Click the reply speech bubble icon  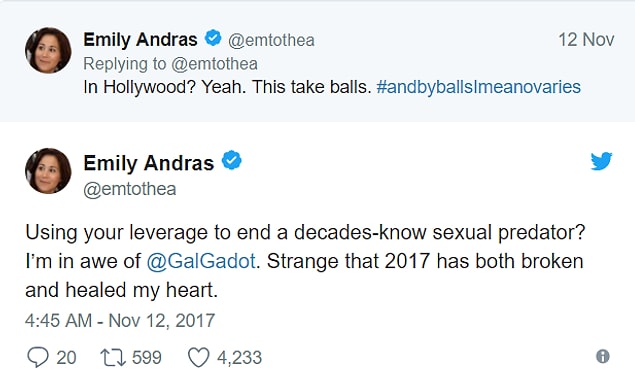pyautogui.click(x=38, y=357)
